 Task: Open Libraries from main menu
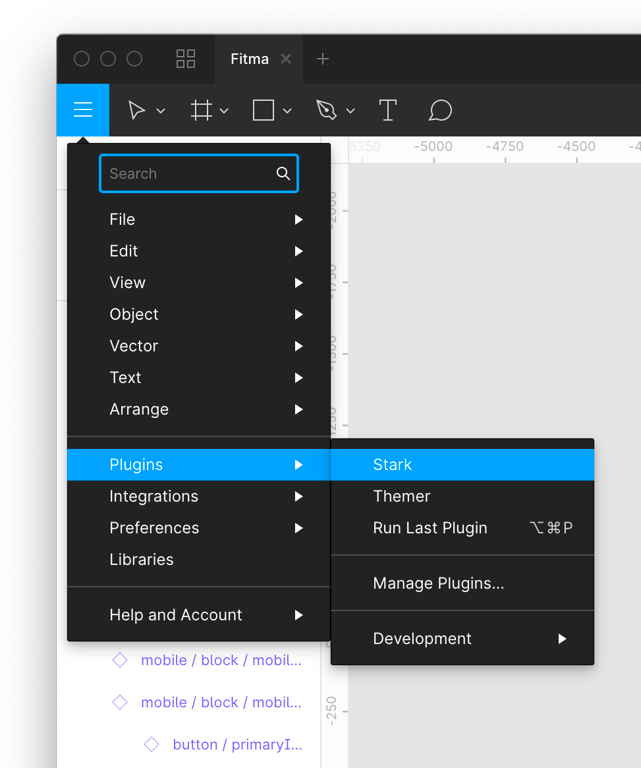click(141, 560)
